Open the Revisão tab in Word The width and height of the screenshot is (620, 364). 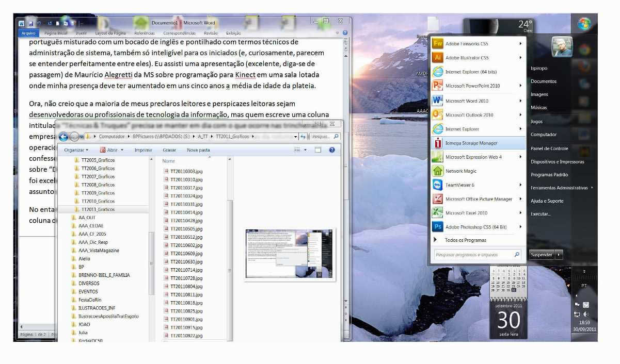tap(211, 33)
